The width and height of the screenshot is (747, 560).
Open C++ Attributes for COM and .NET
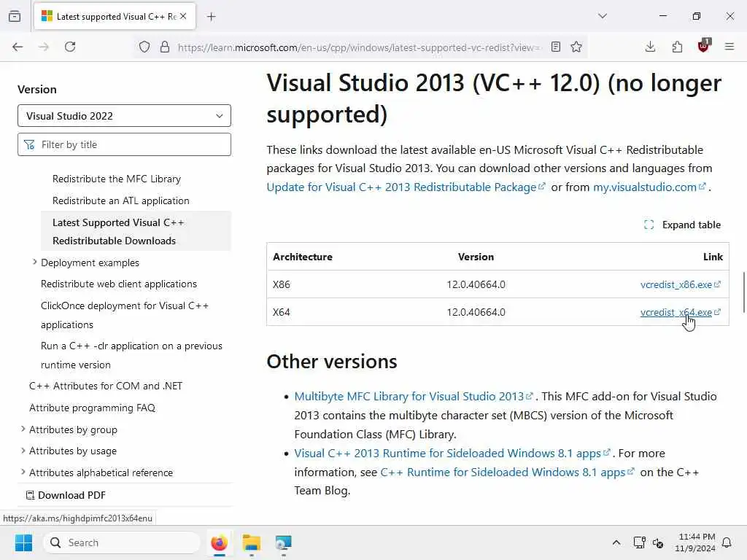(x=106, y=386)
